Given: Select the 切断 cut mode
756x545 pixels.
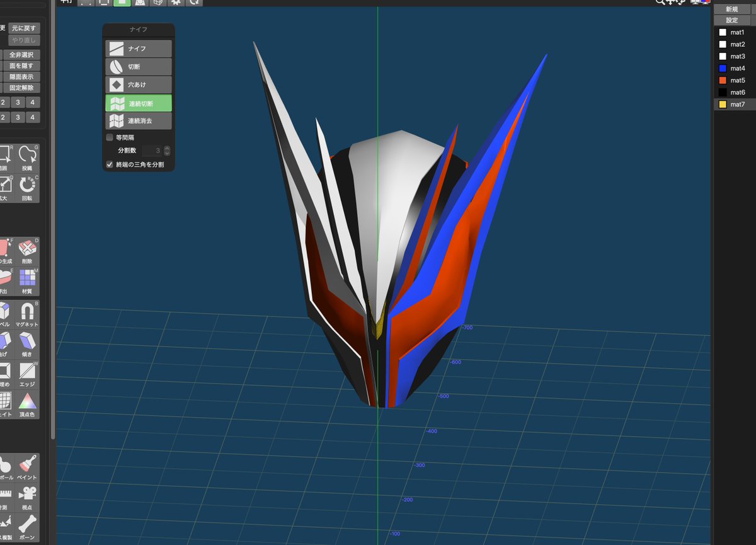Looking at the screenshot, I should (x=139, y=67).
